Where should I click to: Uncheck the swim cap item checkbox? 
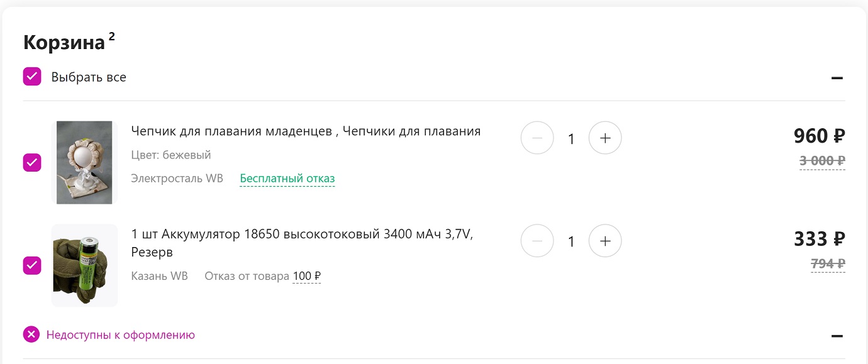pos(32,162)
